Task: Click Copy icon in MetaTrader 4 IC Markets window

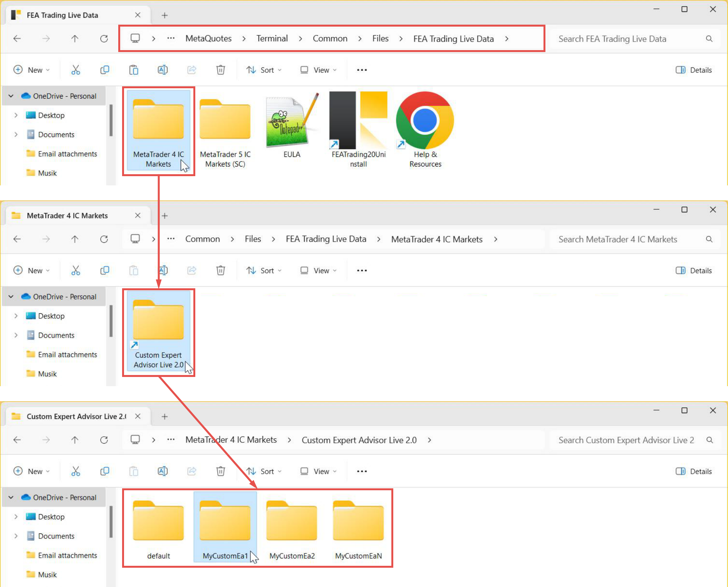Action: [x=104, y=271]
